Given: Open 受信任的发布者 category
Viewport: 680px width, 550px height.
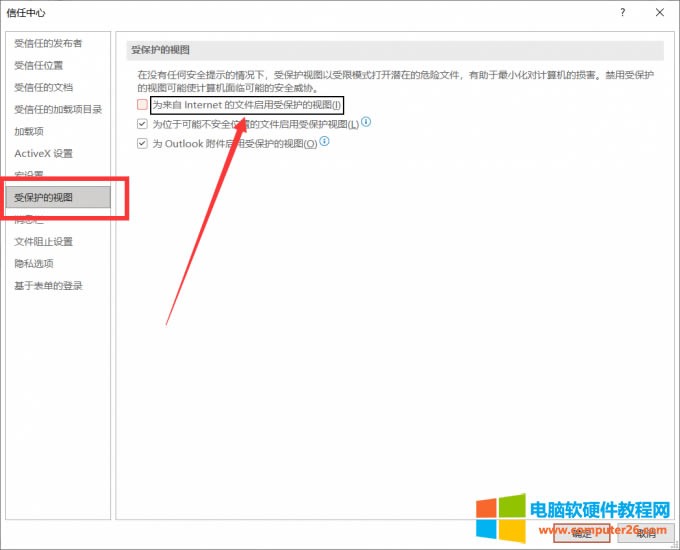Looking at the screenshot, I should pos(48,43).
